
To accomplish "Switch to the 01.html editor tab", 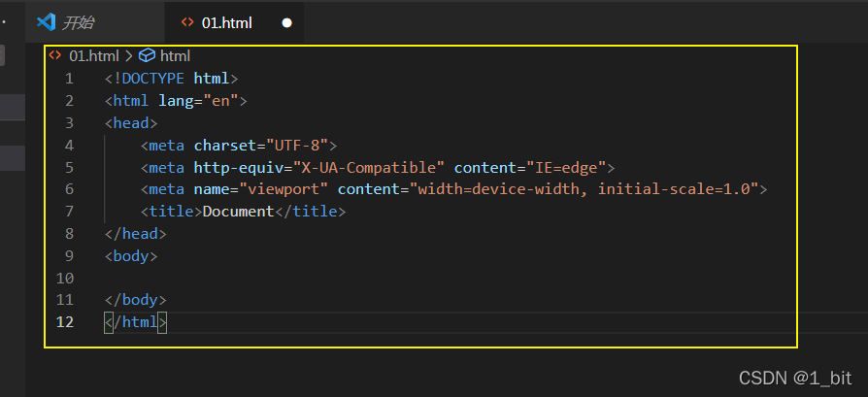I will 234,22.
